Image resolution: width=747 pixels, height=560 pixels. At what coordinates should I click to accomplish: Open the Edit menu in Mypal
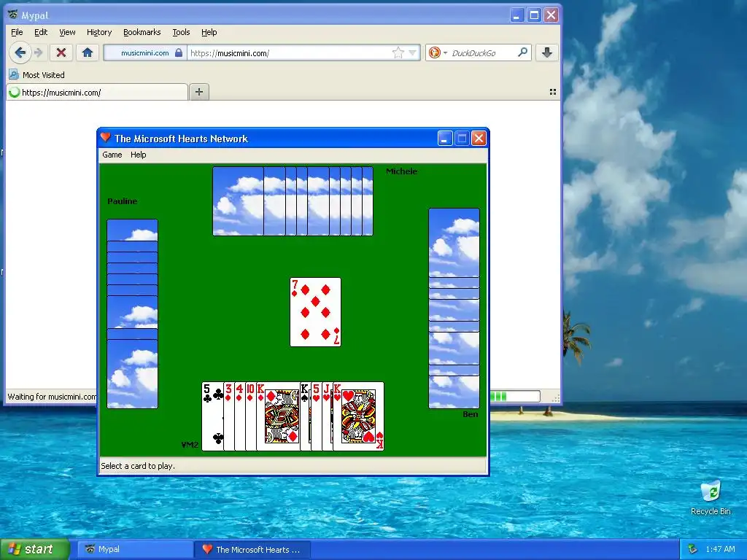41,32
